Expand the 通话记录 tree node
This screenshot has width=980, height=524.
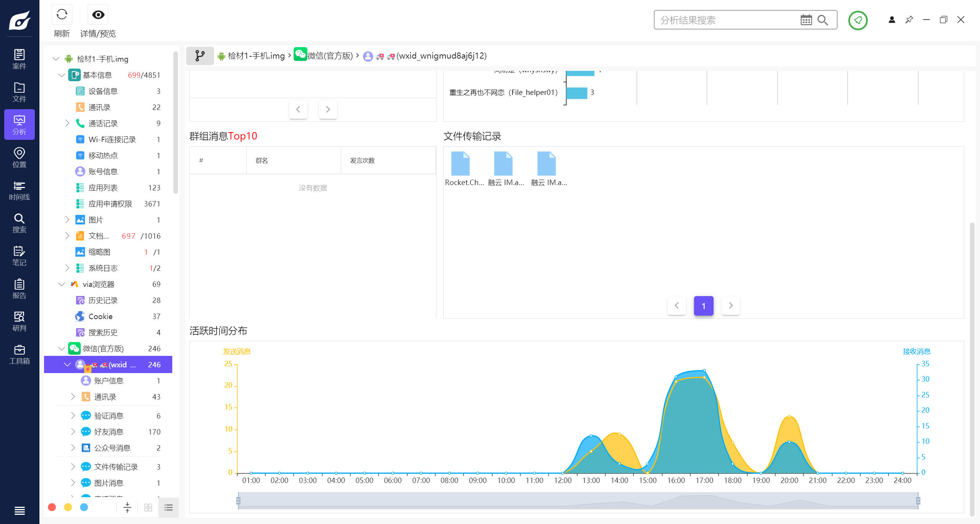coord(67,123)
